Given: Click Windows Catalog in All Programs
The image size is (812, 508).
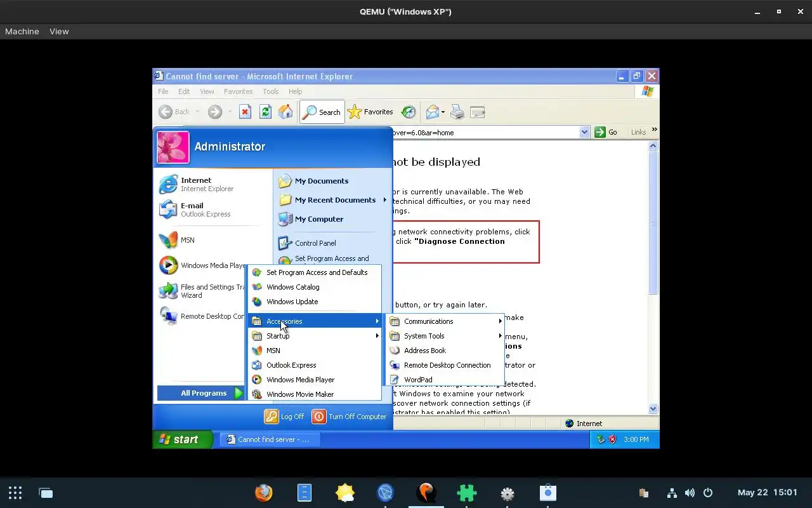Looking at the screenshot, I should click(315, 287).
